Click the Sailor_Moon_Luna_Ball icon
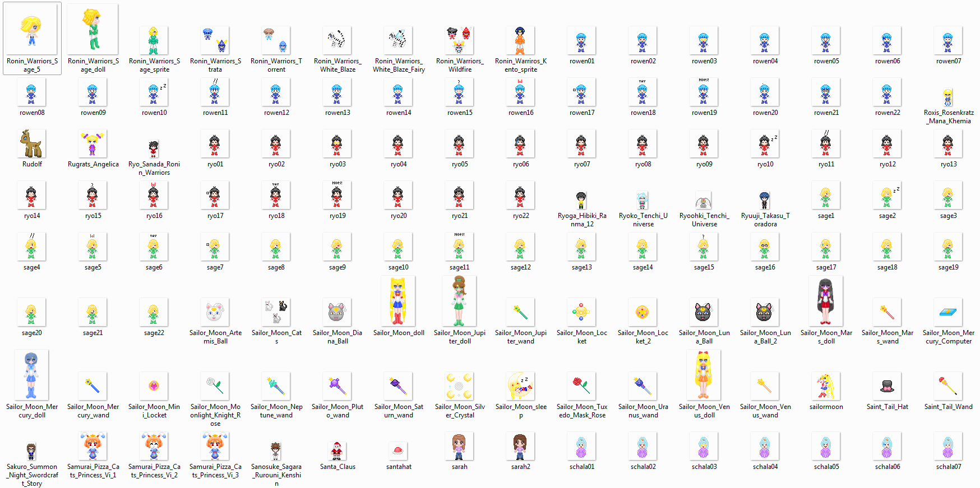980x488 pixels. click(x=704, y=312)
